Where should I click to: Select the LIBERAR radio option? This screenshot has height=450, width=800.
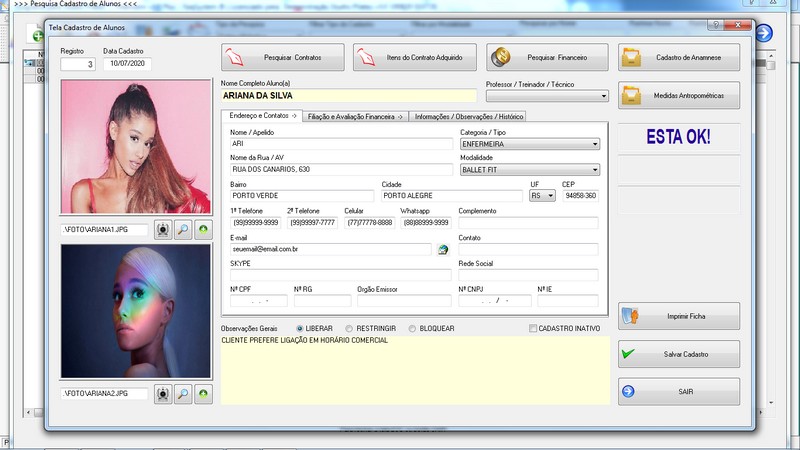pos(300,328)
